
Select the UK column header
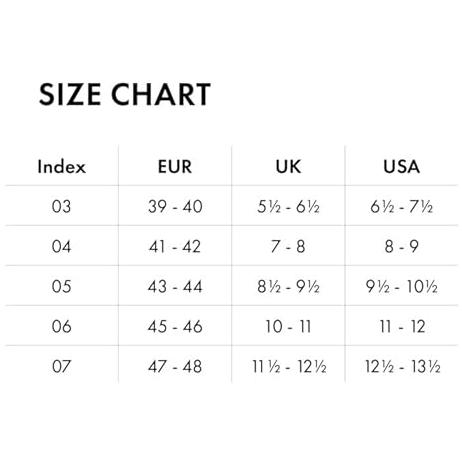point(288,166)
